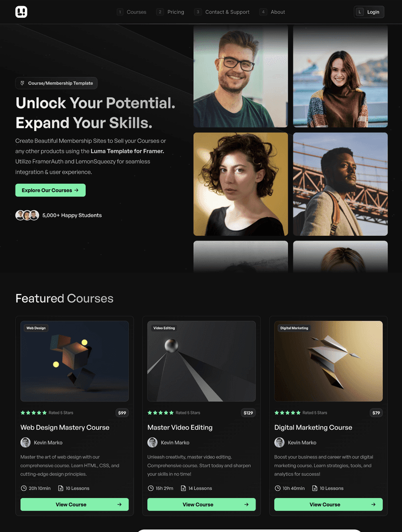Viewport: 402px width, 532px height.
Task: Go to Contact & Support page
Action: click(222, 12)
